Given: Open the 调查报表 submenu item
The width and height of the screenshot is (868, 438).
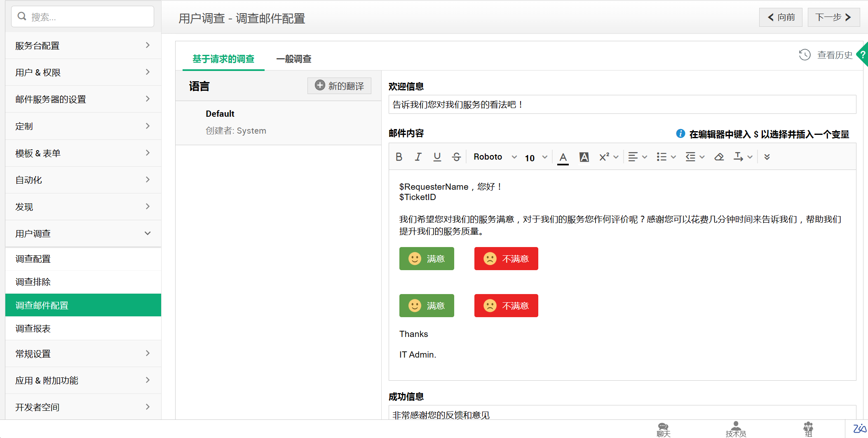Looking at the screenshot, I should pyautogui.click(x=83, y=328).
